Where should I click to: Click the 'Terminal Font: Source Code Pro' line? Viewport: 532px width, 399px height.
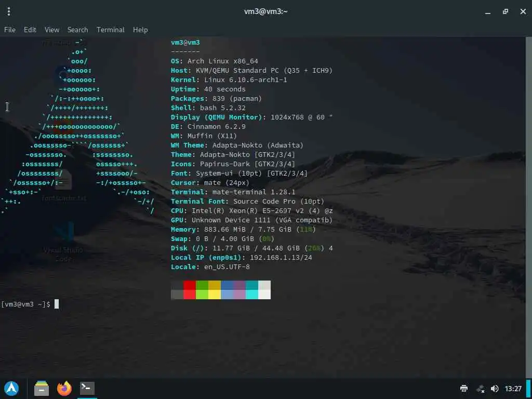[x=248, y=201]
